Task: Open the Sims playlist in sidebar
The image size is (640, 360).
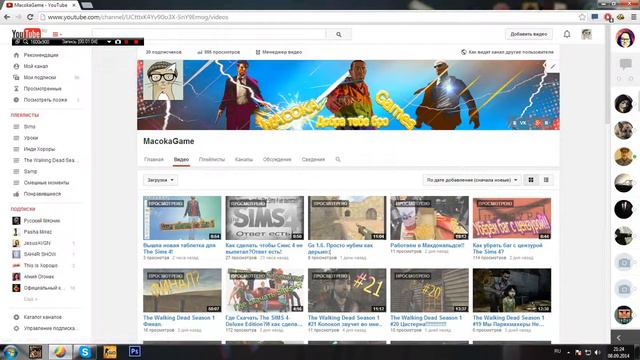Action: [x=29, y=127]
